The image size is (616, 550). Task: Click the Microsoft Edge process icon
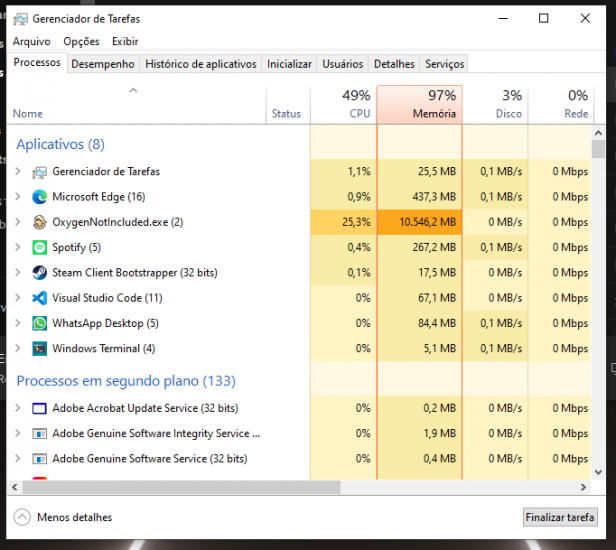(40, 197)
